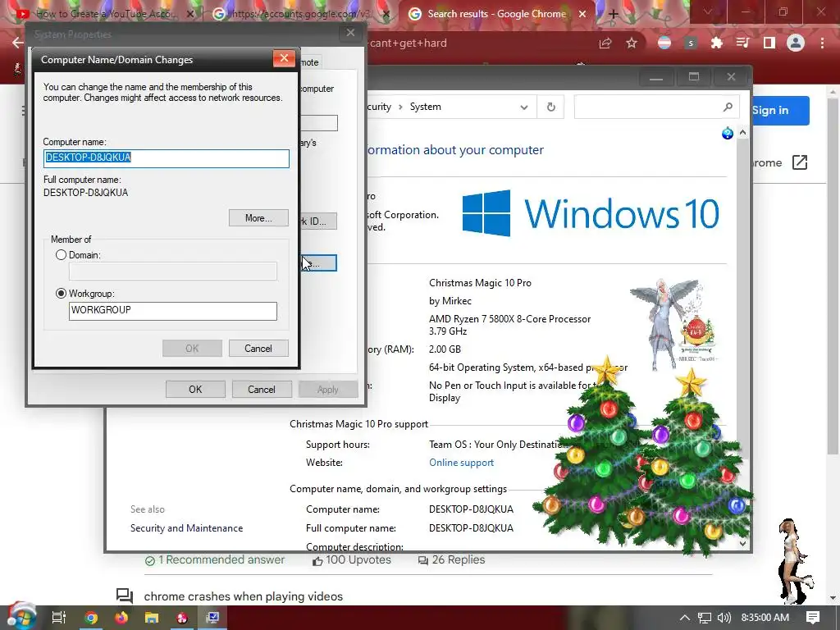The width and height of the screenshot is (840, 630).
Task: Click the Workgroup text field
Action: [x=172, y=311]
